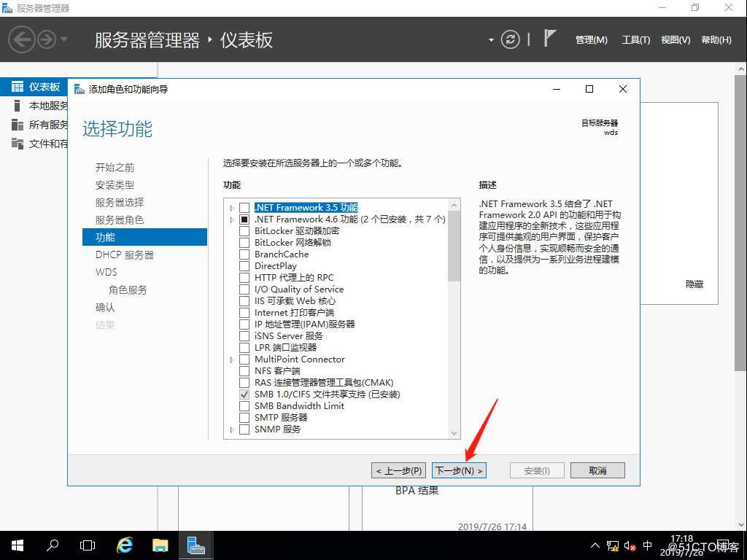Click the forward navigation arrow in Server Manager
The width and height of the screenshot is (747, 560).
click(47, 39)
